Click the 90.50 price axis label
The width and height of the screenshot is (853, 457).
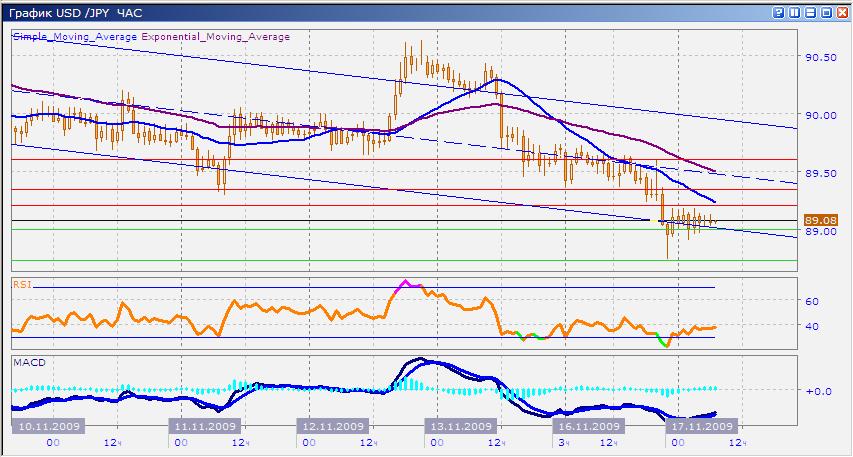point(820,57)
